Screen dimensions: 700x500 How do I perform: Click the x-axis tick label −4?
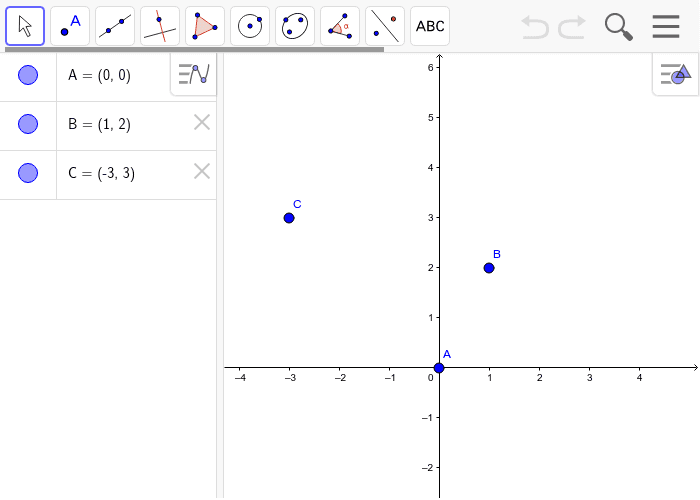[x=240, y=378]
